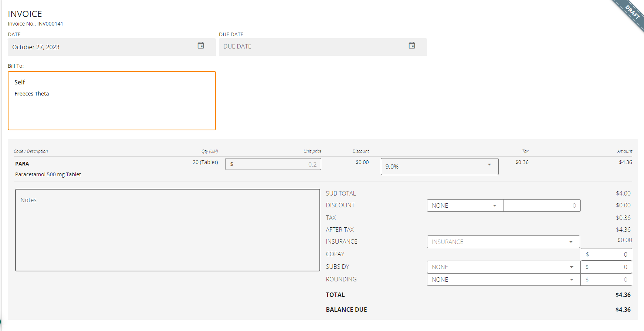Screen dimensions: 644x331
Task: Click the DUE DATE input field
Action: [x=323, y=47]
